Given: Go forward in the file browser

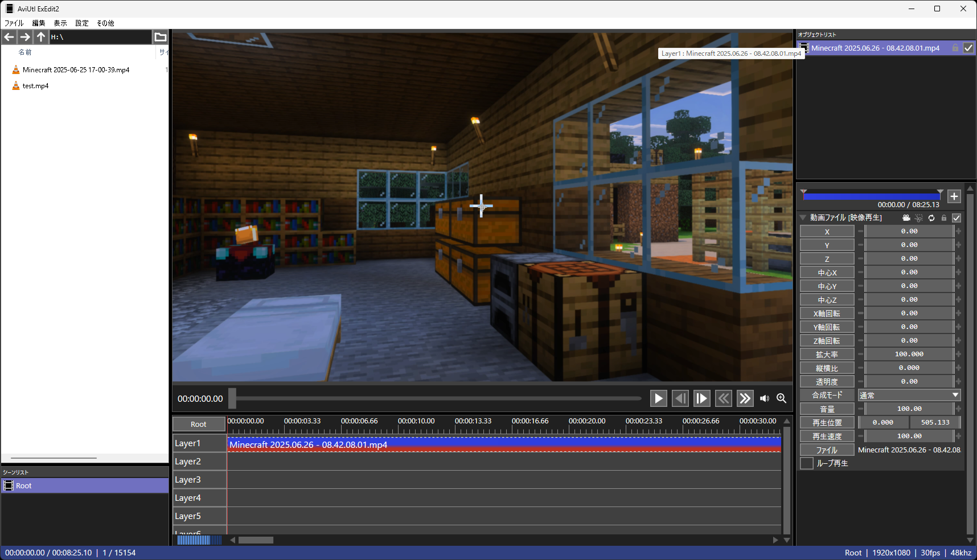Looking at the screenshot, I should (25, 37).
